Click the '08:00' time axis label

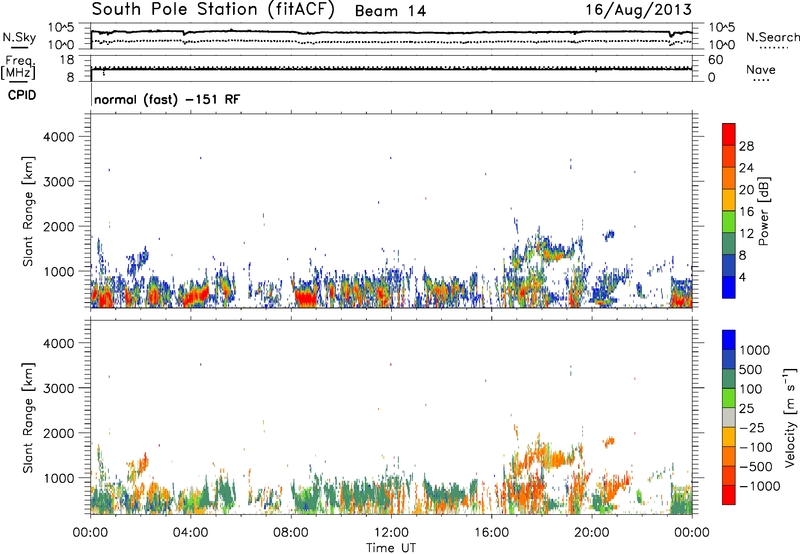291,532
